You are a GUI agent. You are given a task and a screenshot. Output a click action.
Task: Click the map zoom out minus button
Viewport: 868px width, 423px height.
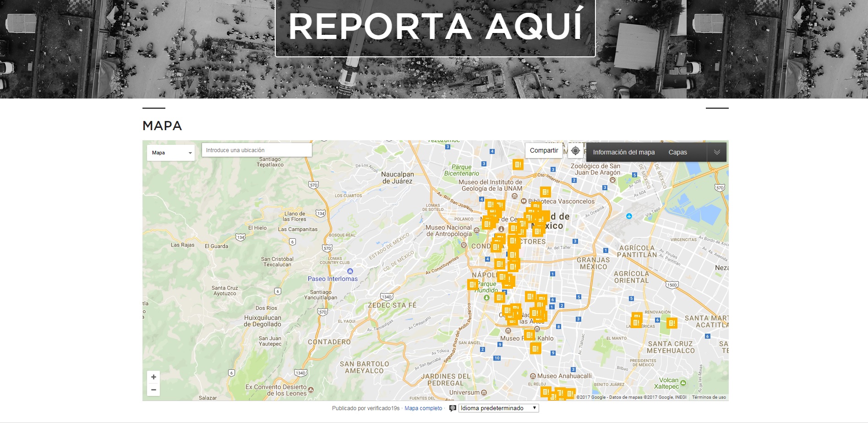pyautogui.click(x=153, y=390)
